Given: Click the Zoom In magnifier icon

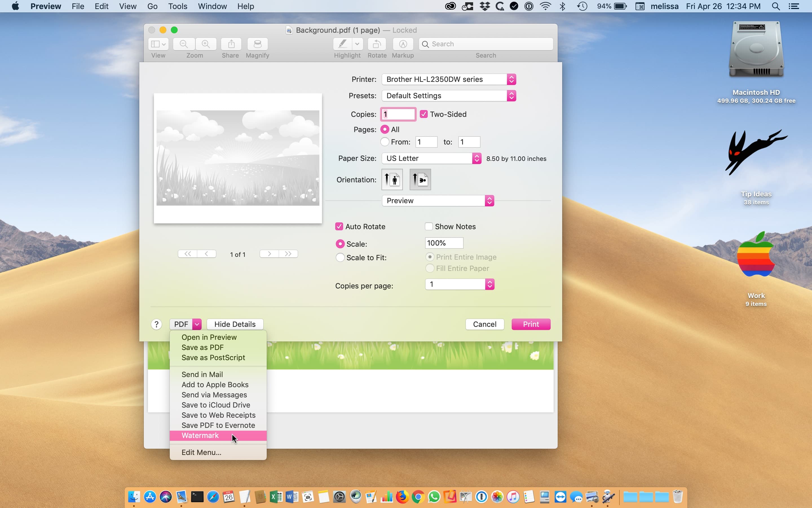Looking at the screenshot, I should (206, 44).
